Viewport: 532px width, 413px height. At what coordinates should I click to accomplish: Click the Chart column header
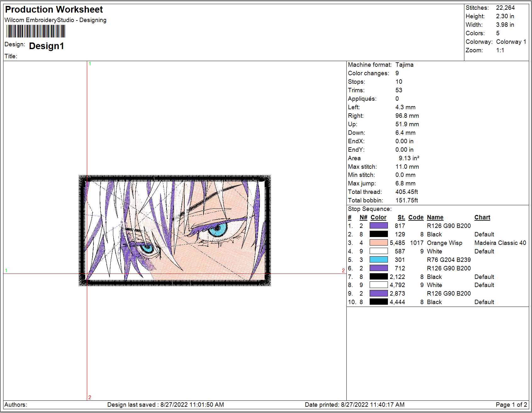(x=482, y=217)
